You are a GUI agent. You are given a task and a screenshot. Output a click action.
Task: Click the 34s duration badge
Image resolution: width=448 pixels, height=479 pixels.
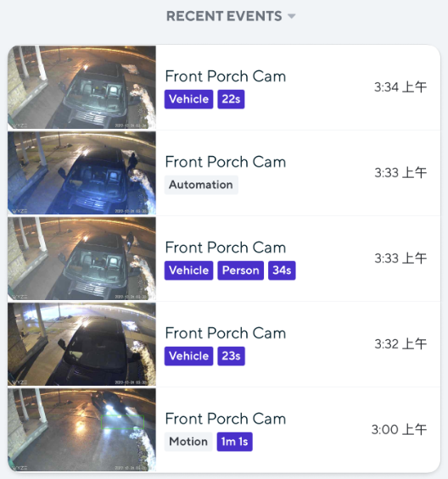coord(282,270)
